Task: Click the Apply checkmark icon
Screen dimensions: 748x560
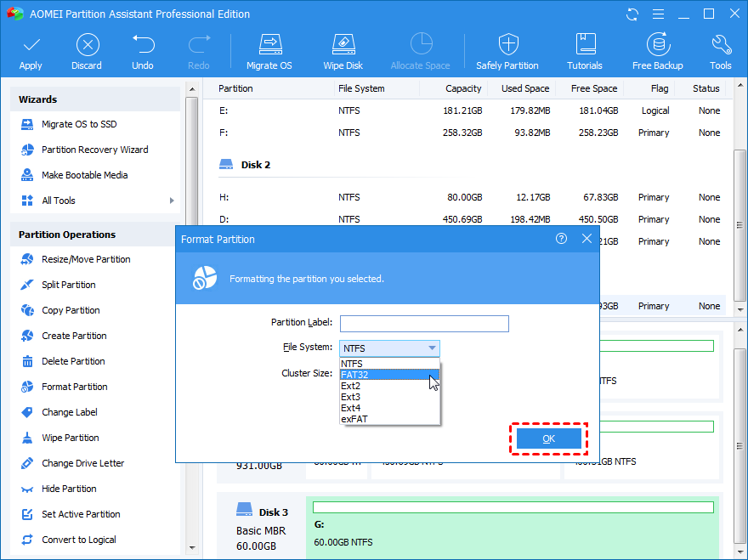Action: click(31, 45)
